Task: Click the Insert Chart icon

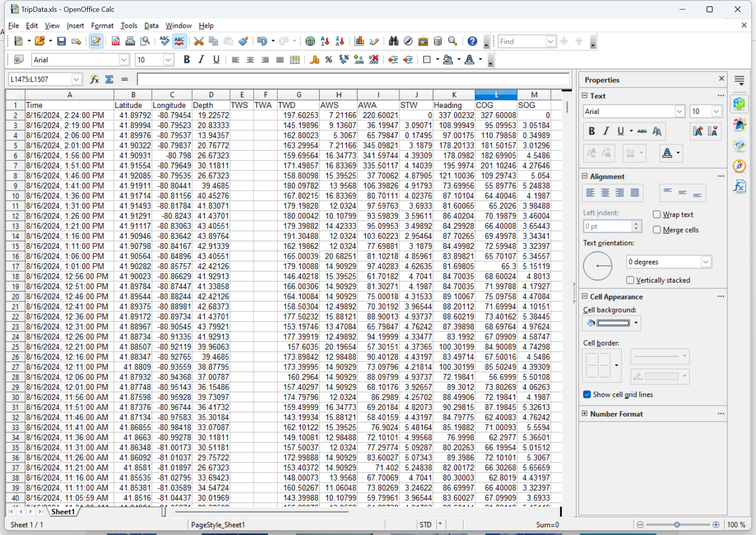Action: 359,41
